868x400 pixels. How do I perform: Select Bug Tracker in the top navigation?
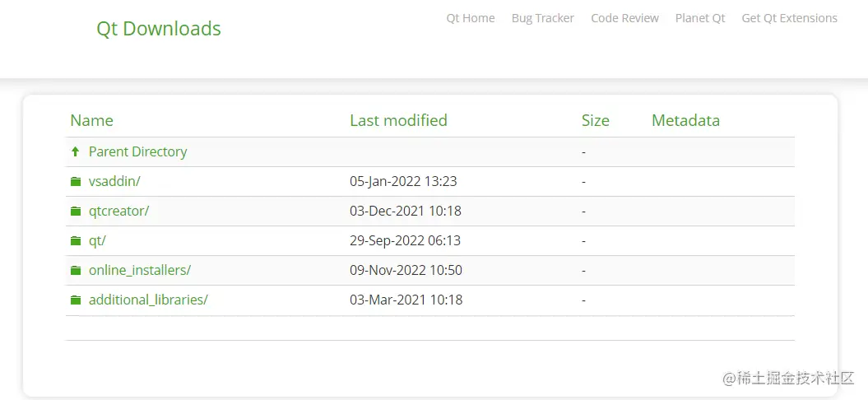point(543,18)
